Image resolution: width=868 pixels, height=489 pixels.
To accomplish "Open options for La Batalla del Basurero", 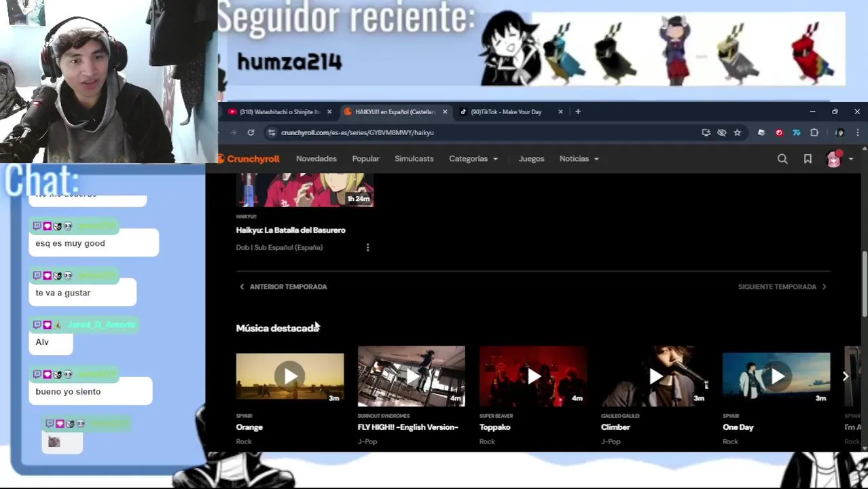I will [367, 247].
